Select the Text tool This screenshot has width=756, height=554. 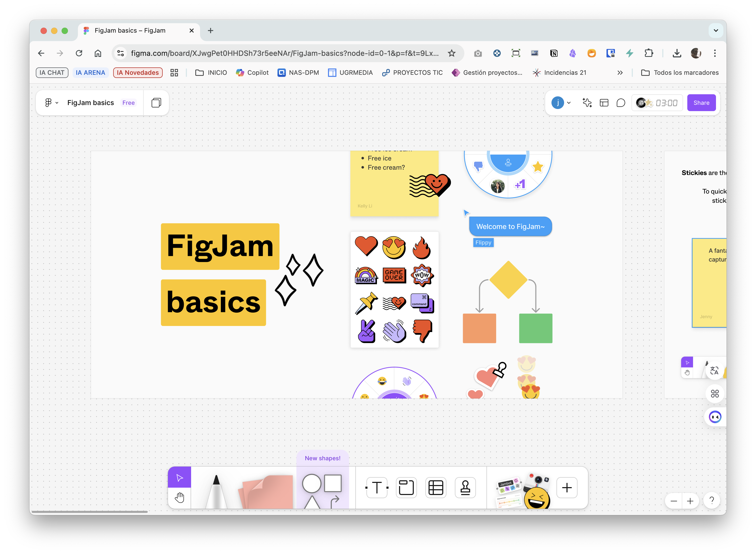pyautogui.click(x=377, y=488)
